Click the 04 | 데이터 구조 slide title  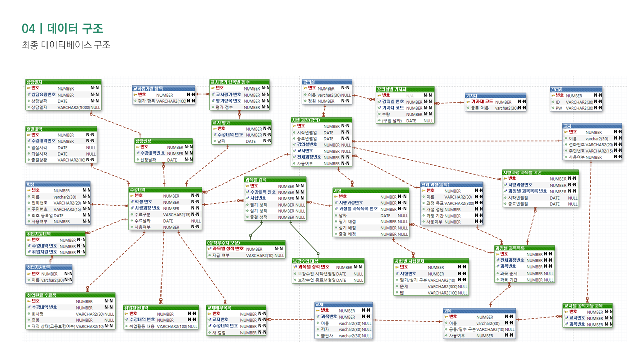click(62, 28)
